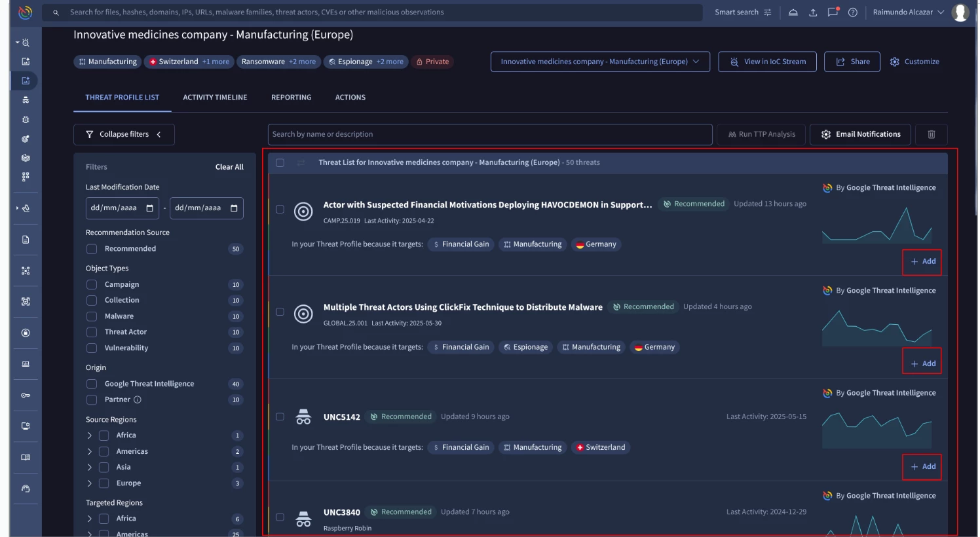980x537 pixels.
Task: Click the campaign target icon for HAVOCDEMON
Action: point(303,211)
